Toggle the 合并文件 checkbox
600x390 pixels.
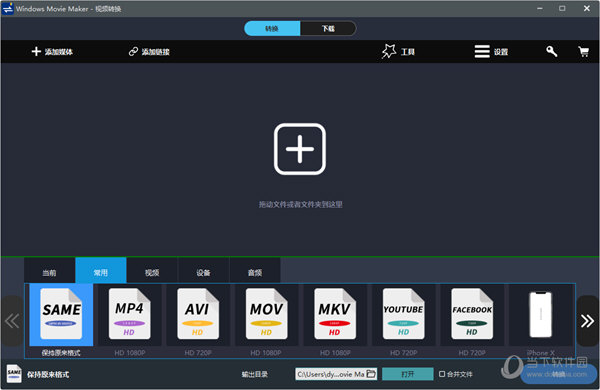coord(442,374)
